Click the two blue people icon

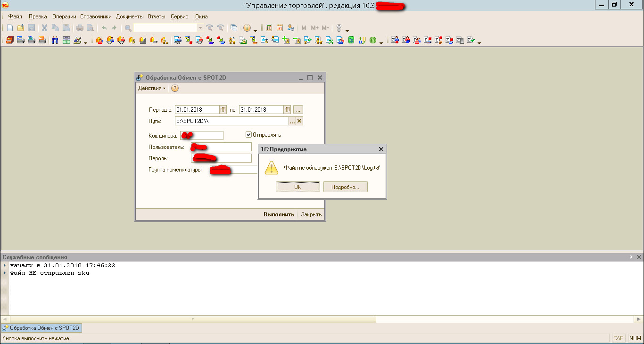point(55,40)
